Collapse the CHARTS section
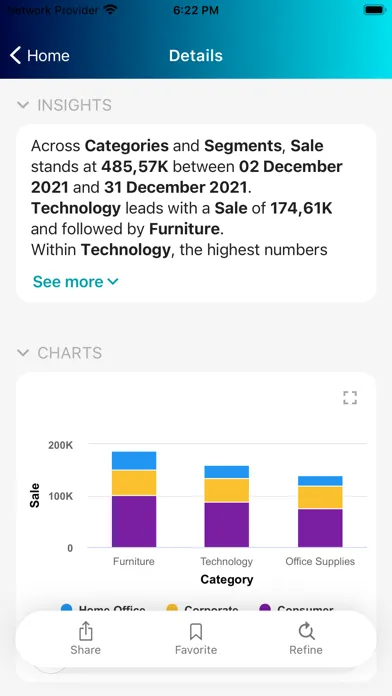The height and width of the screenshot is (696, 392). tap(23, 353)
